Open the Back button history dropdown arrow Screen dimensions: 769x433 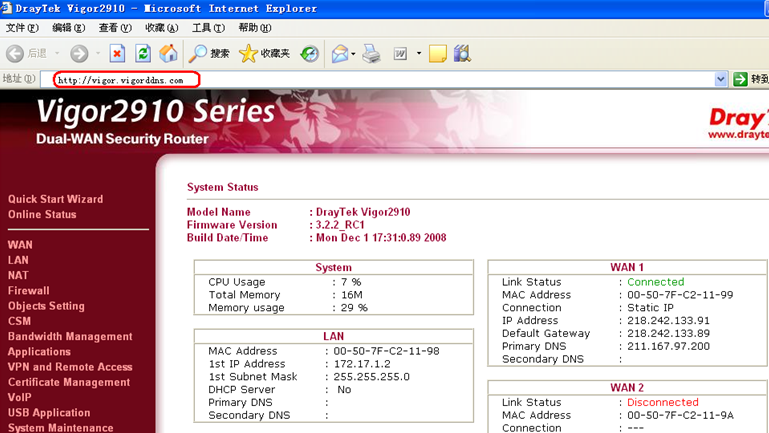pyautogui.click(x=57, y=54)
